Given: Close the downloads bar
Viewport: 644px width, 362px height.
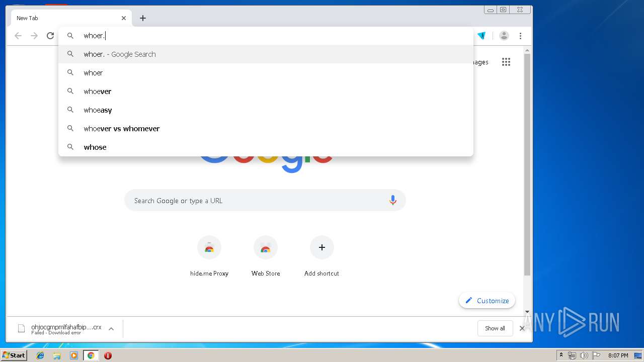Looking at the screenshot, I should [522, 328].
